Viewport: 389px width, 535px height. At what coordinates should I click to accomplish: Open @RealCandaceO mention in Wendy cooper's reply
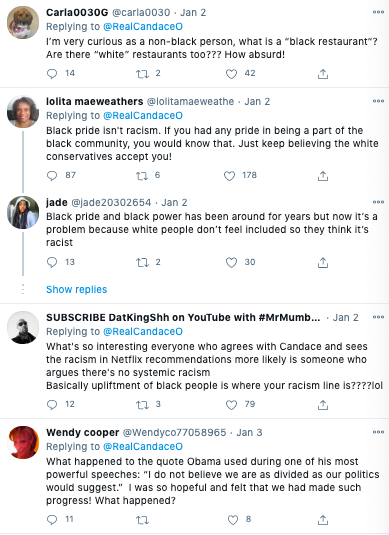tap(143, 447)
